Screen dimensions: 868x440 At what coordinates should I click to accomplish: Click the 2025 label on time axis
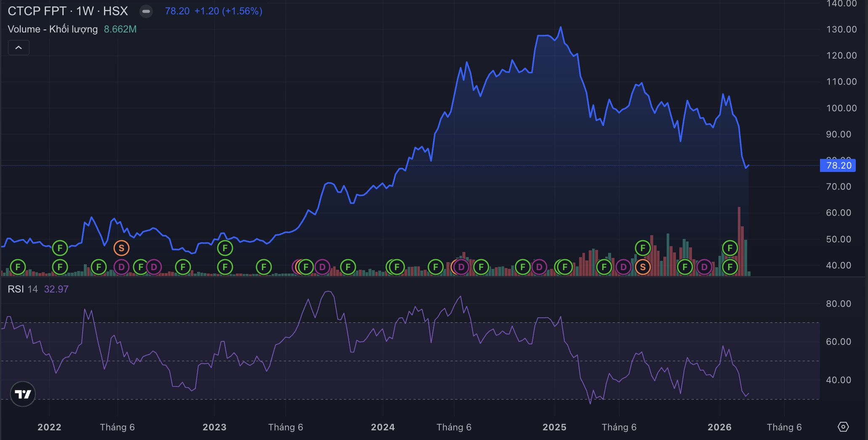click(x=554, y=427)
